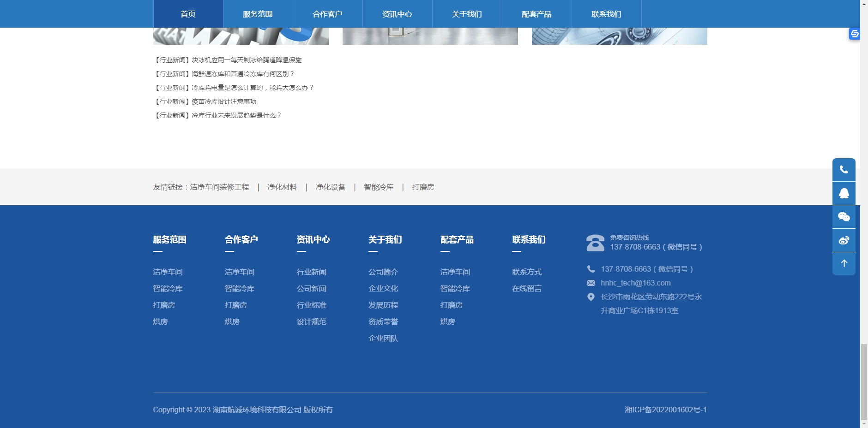
Task: Click the envelope email icon in footer
Action: coord(591,283)
